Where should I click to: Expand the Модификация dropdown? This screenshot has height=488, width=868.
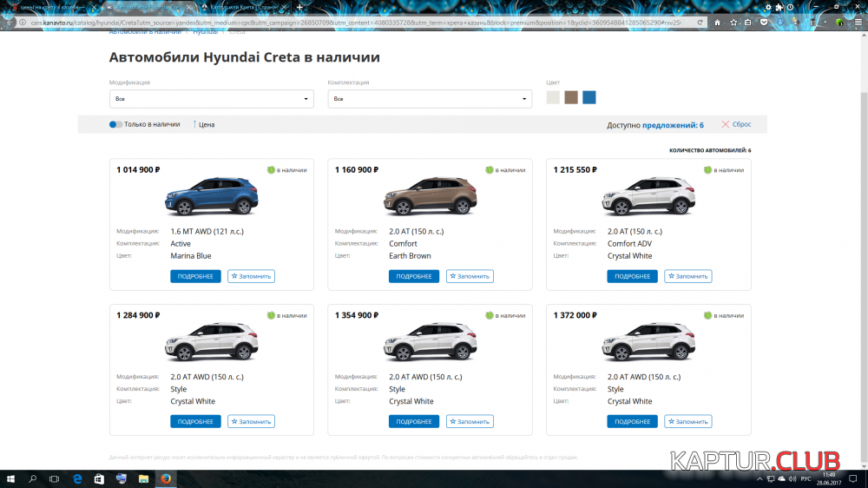(212, 99)
